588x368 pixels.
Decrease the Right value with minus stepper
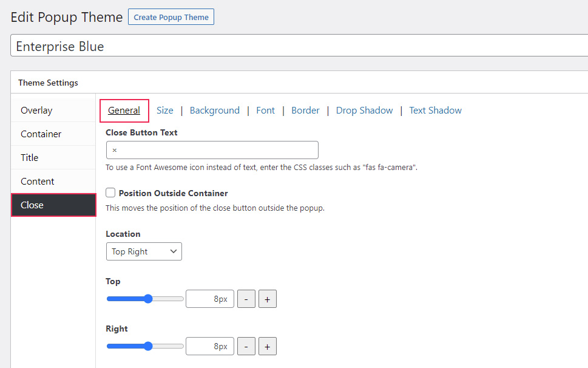point(246,346)
